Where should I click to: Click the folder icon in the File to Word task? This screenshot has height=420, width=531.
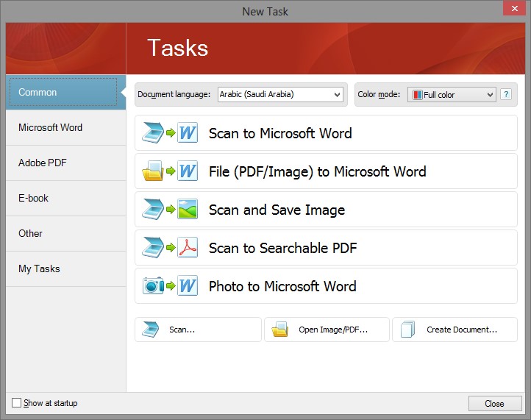(153, 171)
